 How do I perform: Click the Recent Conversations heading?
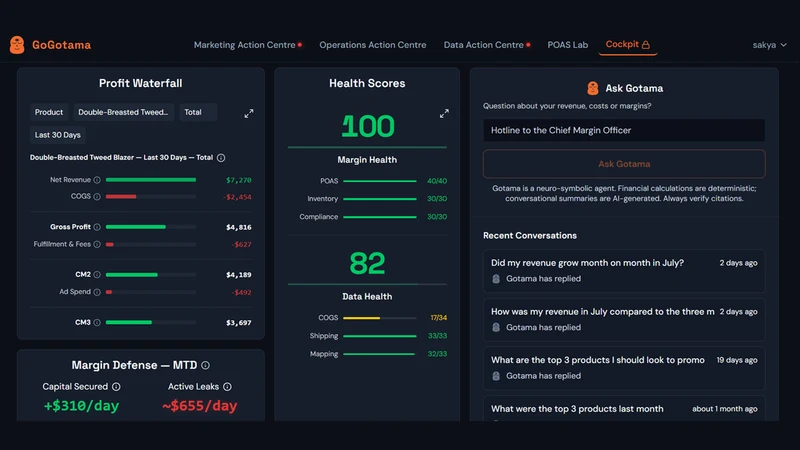coord(530,235)
